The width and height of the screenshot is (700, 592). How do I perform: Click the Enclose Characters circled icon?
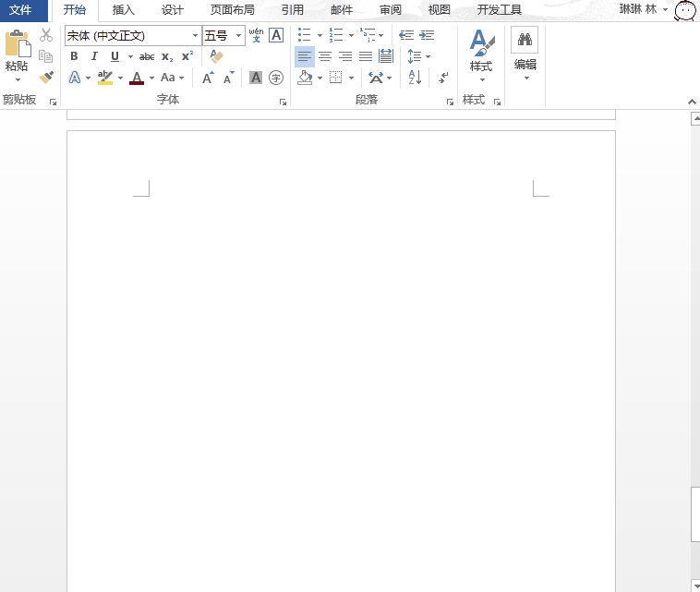click(x=275, y=79)
